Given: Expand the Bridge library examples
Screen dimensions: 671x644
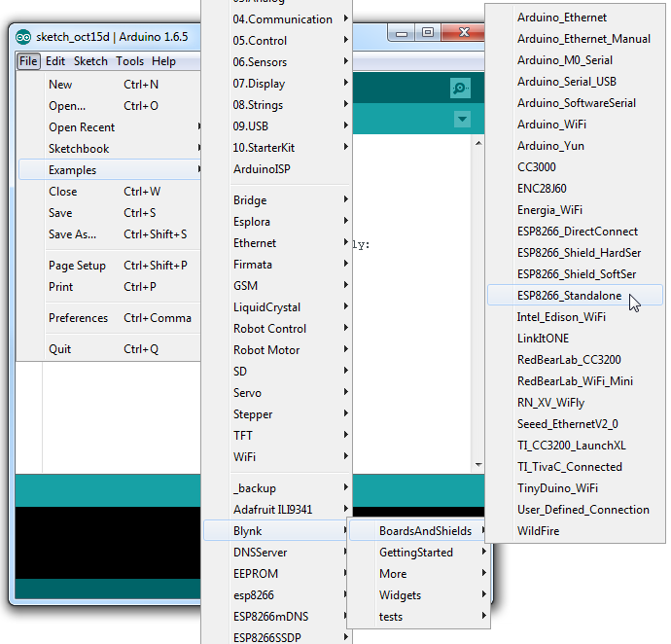Looking at the screenshot, I should 277,200.
